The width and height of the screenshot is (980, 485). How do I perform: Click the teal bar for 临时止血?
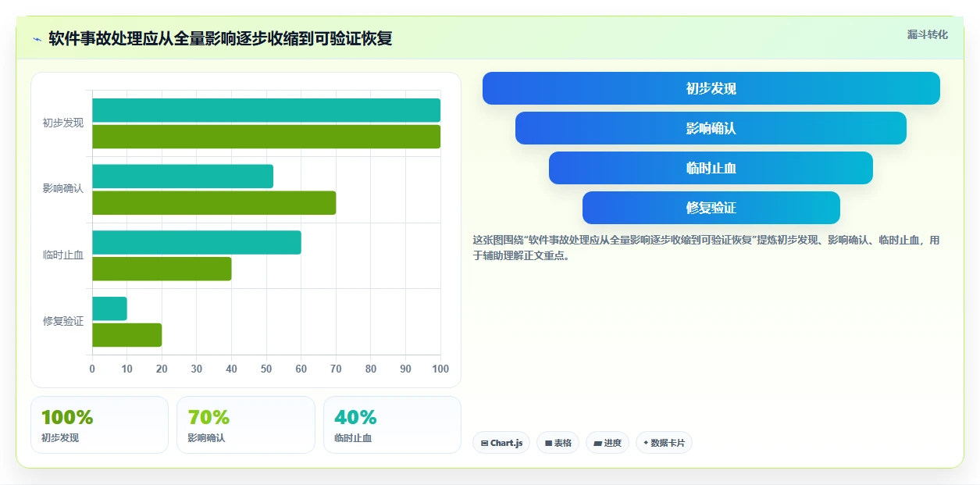[x=197, y=242]
